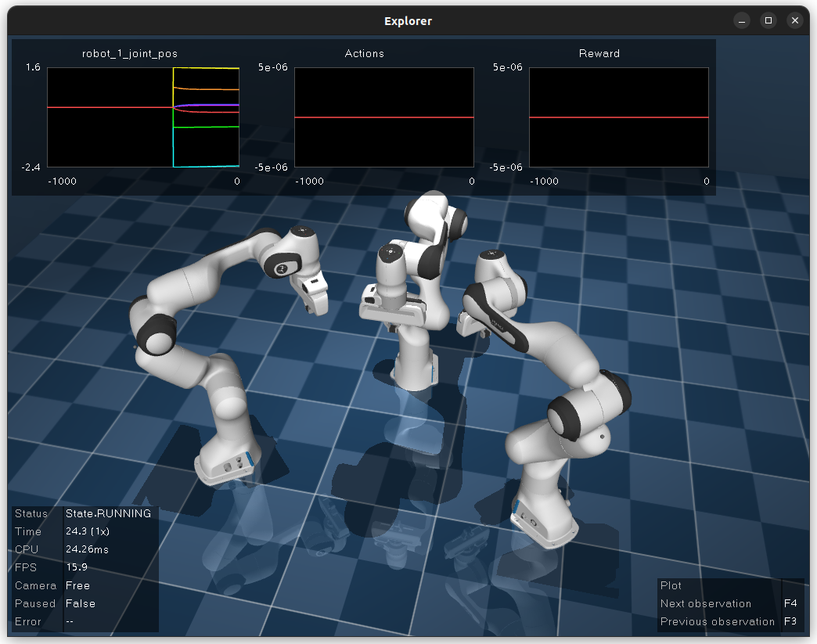Select Next observation entry
Image resolution: width=817 pixels, height=644 pixels.
click(x=706, y=603)
